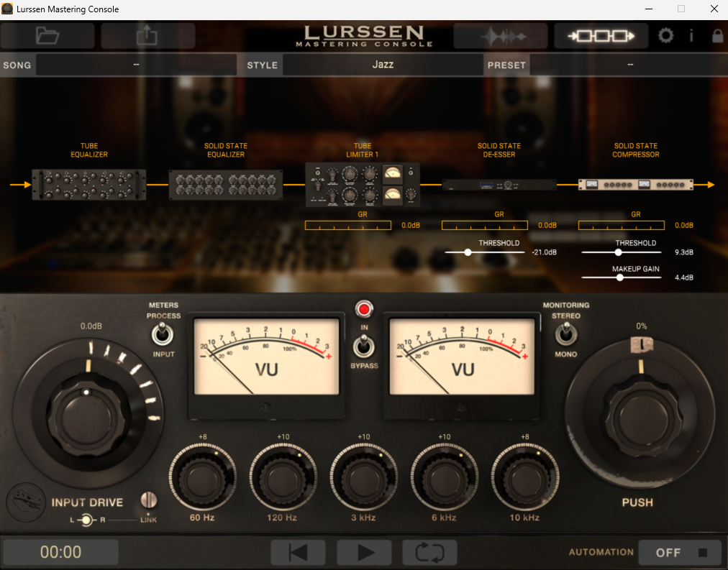
Task: Open the Song selector dropdown
Action: (x=136, y=65)
